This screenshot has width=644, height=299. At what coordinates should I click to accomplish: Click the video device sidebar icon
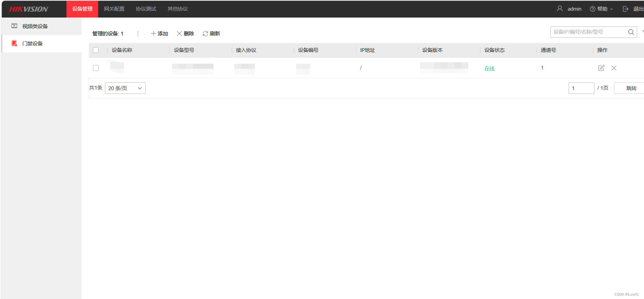(14, 26)
